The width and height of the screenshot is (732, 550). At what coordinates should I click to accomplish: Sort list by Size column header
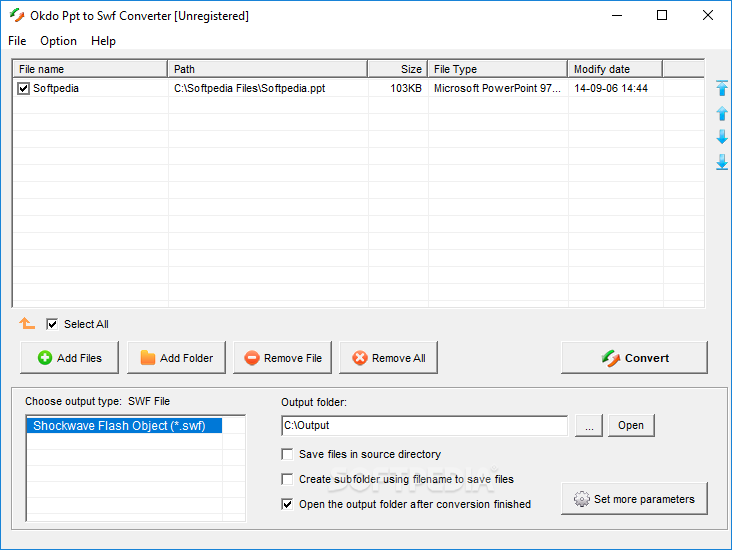pyautogui.click(x=398, y=69)
